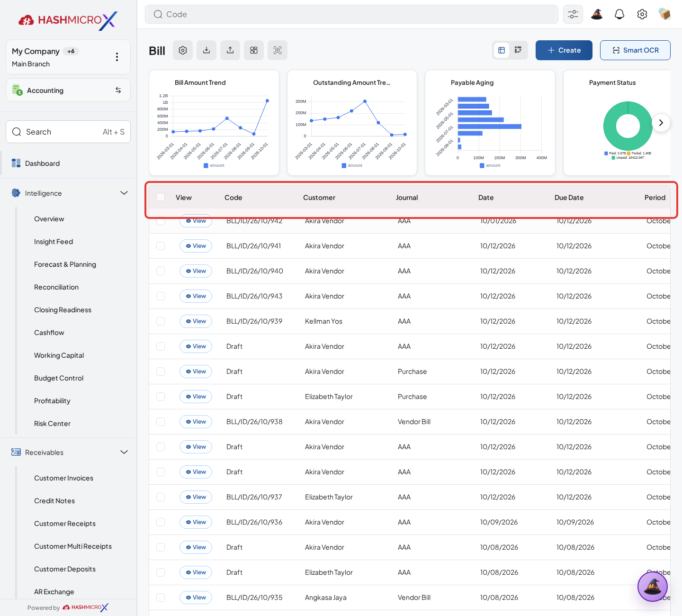Image resolution: width=682 pixels, height=616 pixels.
Task: Open the filter sliders icon
Action: coord(573,14)
